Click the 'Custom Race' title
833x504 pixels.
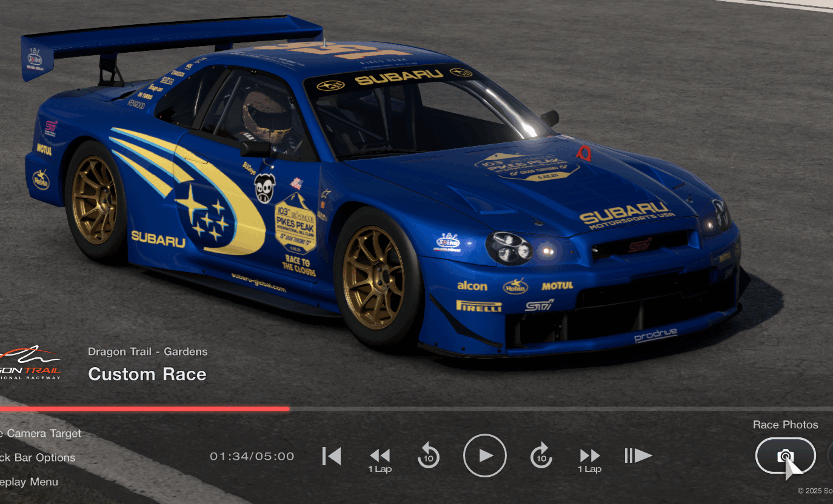coord(147,374)
